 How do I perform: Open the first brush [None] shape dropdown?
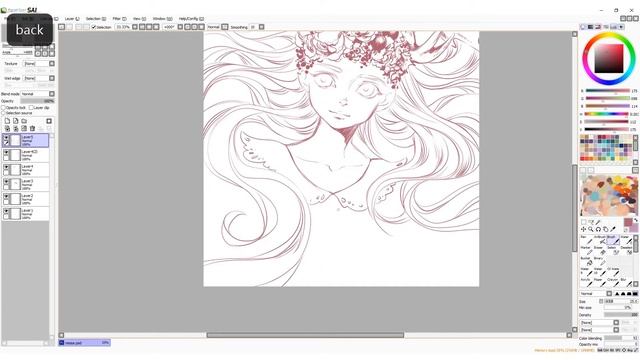(x=616, y=322)
